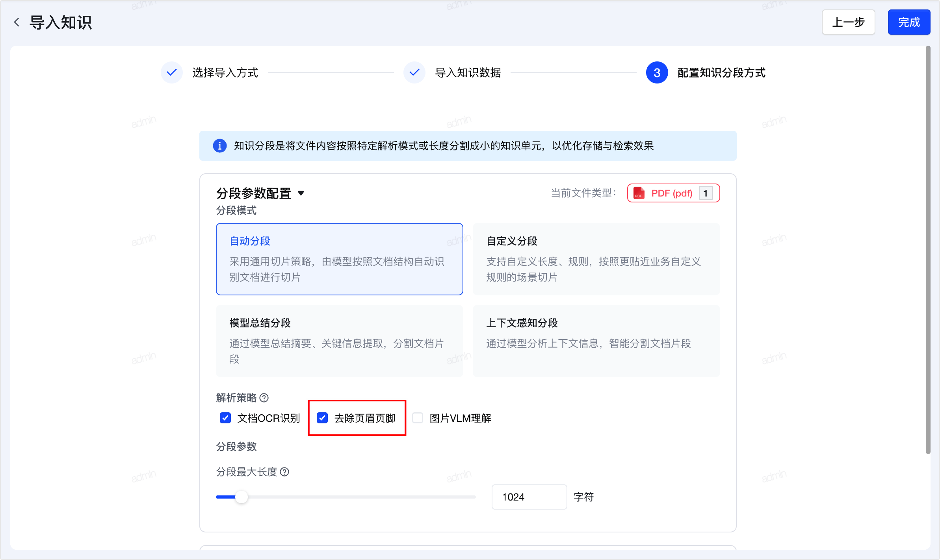Click the 分段参数 label
The height and width of the screenshot is (560, 940).
236,447
